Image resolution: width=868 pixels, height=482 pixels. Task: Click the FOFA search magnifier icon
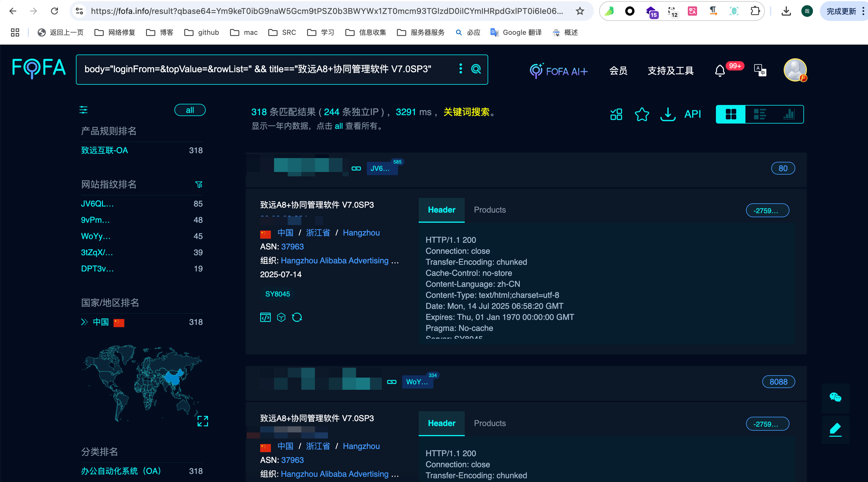(476, 69)
